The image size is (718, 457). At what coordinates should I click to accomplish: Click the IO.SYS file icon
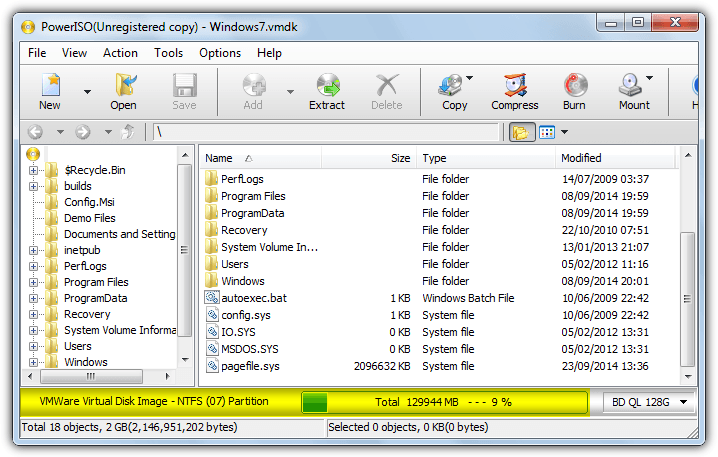[x=212, y=332]
